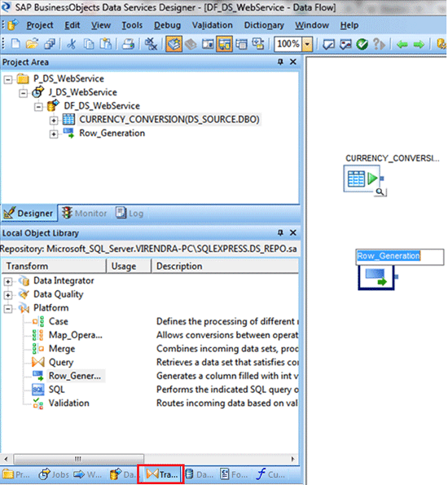
Task: Click the Description column header
Action: (225, 267)
